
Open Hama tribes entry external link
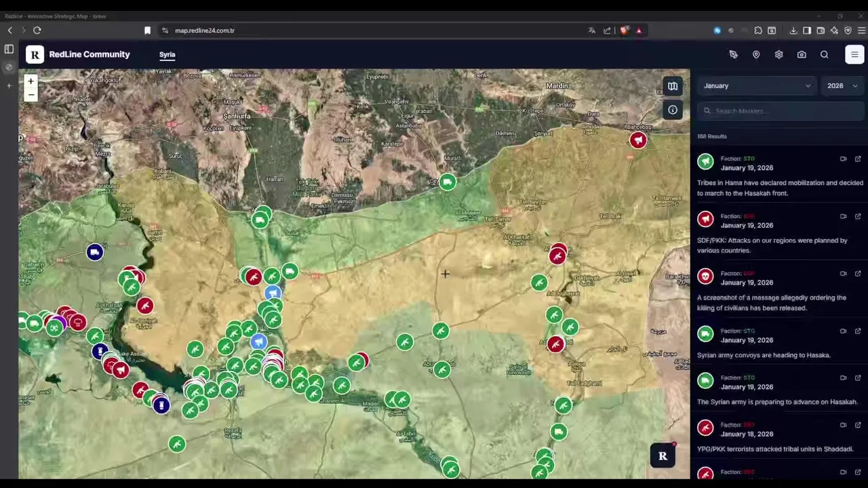point(858,159)
